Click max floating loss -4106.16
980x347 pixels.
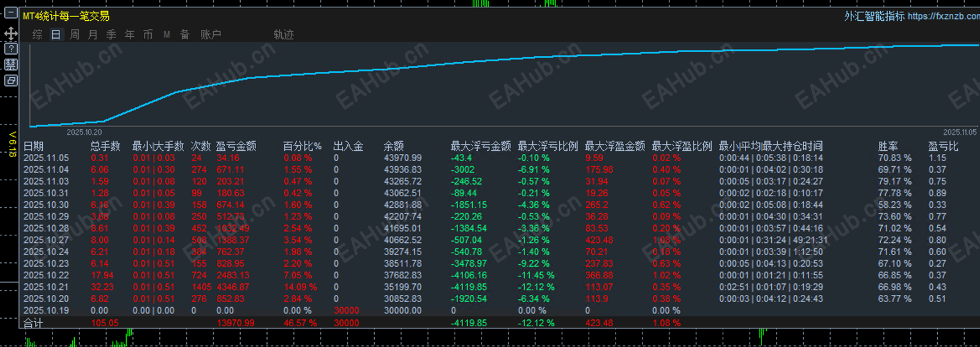click(469, 275)
